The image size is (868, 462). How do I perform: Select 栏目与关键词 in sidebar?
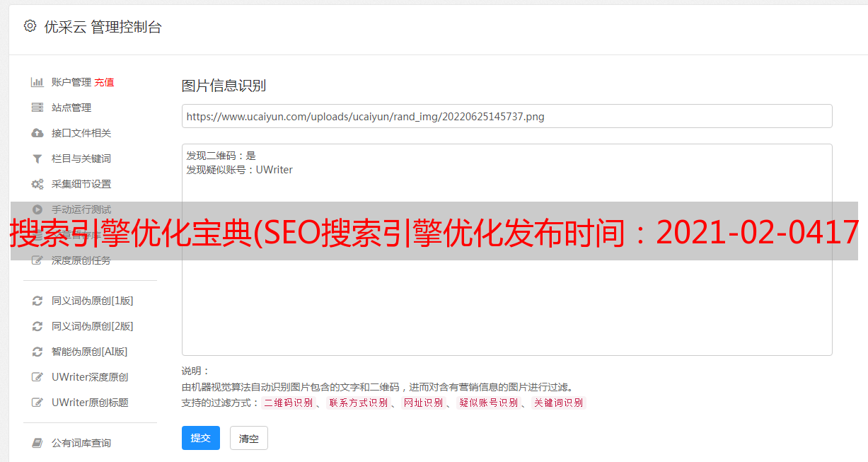pos(81,158)
